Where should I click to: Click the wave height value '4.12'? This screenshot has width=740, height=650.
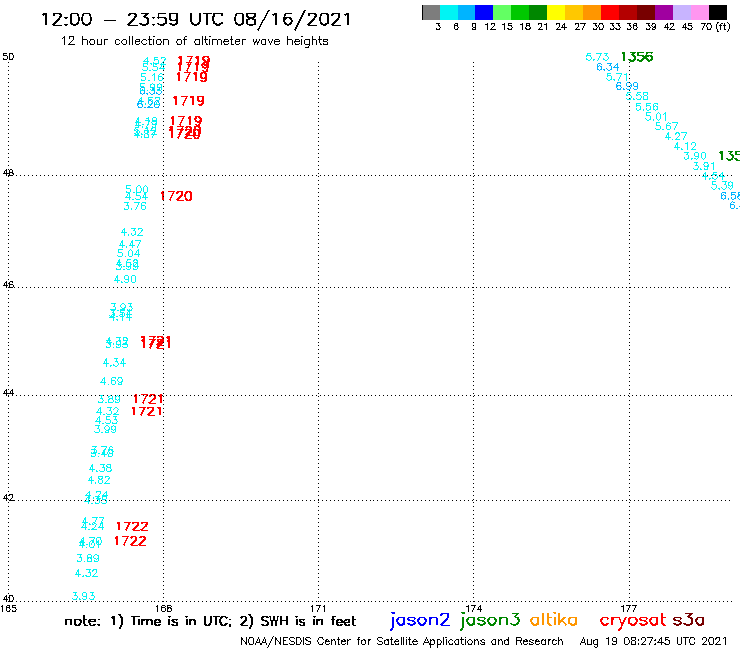685,146
